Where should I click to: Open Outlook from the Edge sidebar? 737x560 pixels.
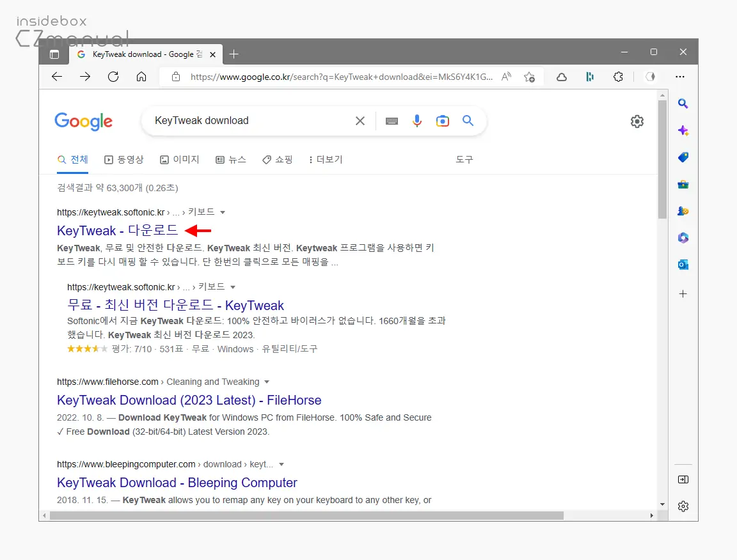click(x=683, y=264)
